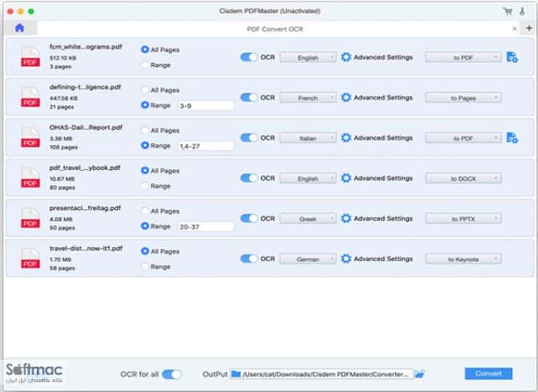Disable the OCR for all switch
Viewport: 538px width, 392px height.
tap(171, 374)
